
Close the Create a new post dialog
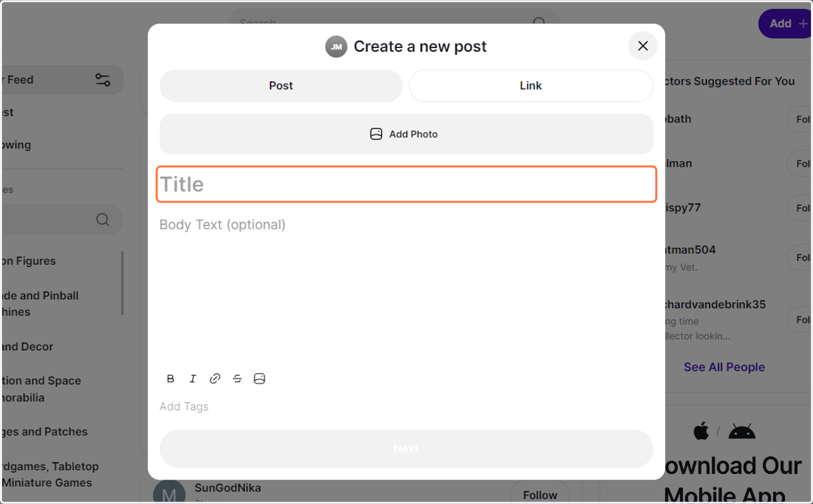click(643, 46)
